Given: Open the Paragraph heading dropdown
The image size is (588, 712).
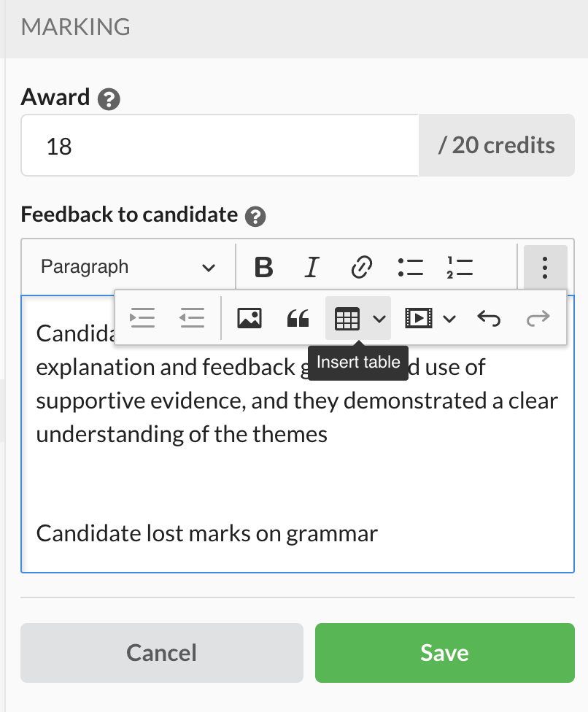Looking at the screenshot, I should 128,267.
